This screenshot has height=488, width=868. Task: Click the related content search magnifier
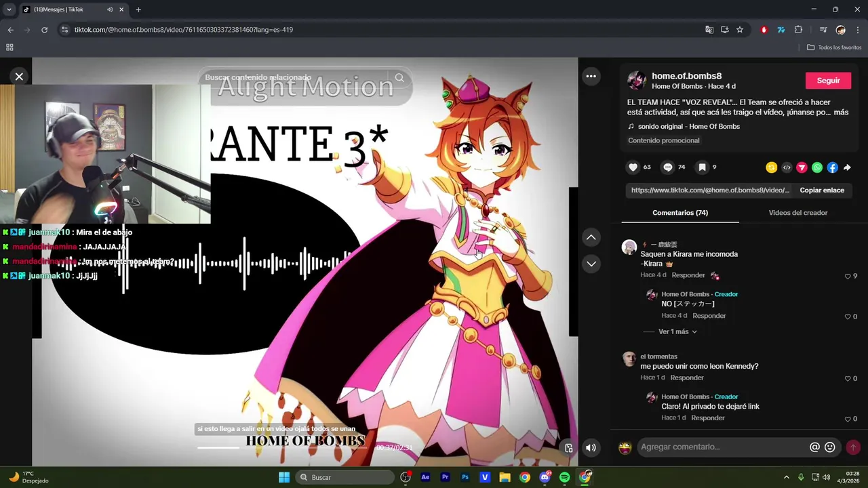(399, 77)
